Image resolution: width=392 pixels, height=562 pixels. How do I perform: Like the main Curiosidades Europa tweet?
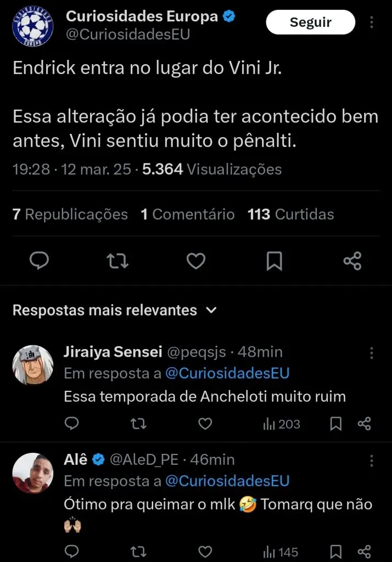[195, 261]
